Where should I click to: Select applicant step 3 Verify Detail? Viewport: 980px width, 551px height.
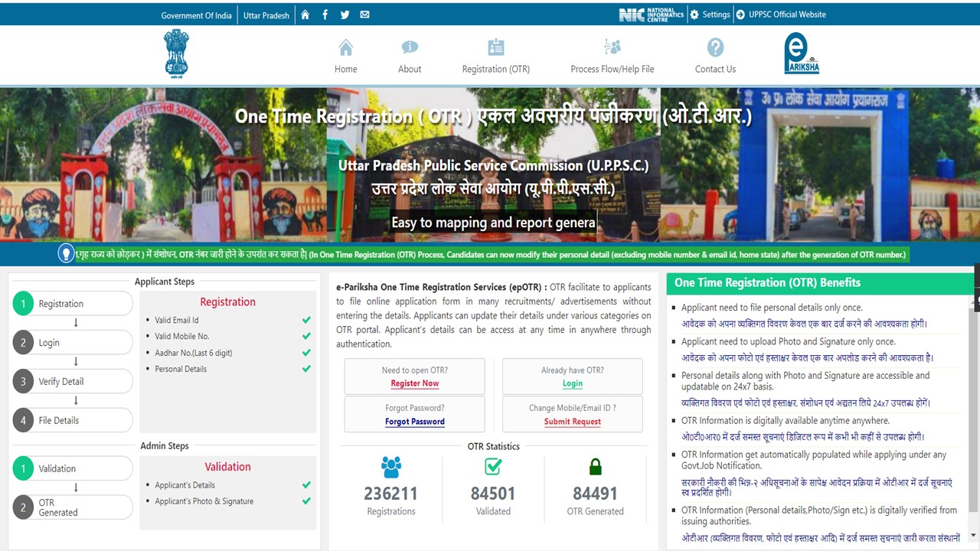coord(73,381)
